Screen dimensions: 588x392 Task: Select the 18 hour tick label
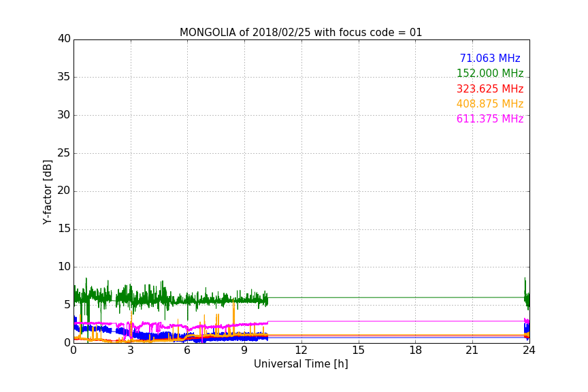(415, 350)
